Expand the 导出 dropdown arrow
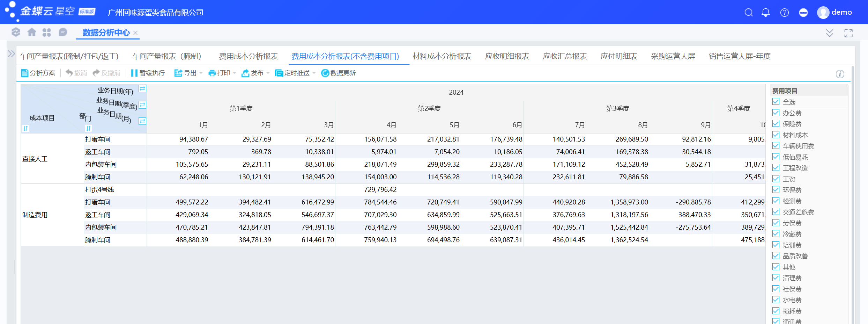The width and height of the screenshot is (868, 324). [x=201, y=73]
